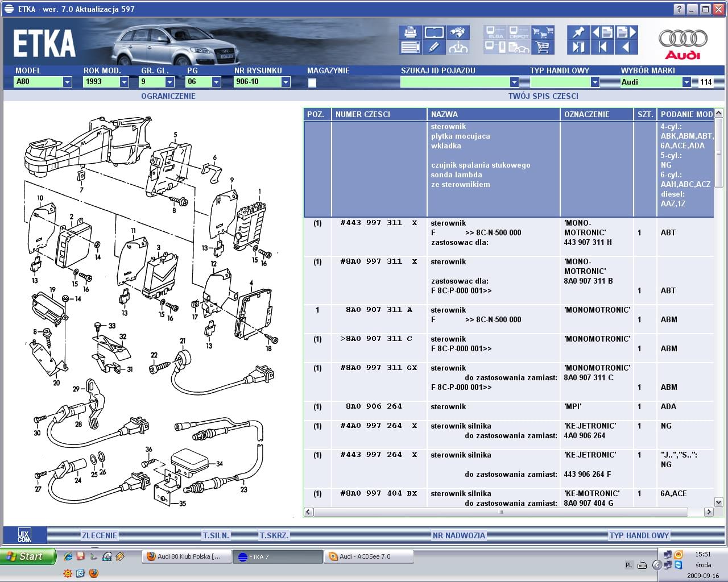Click the plain back arrow icon
Screen dimensions: 728x582
(x=626, y=47)
